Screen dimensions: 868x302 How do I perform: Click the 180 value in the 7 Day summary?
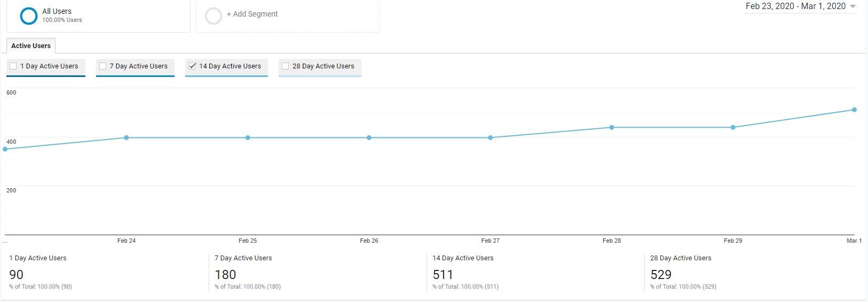pos(225,275)
